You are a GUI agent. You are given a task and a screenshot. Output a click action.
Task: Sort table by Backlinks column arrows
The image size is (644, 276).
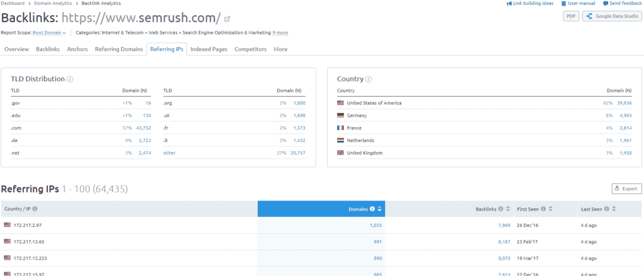[508, 209]
